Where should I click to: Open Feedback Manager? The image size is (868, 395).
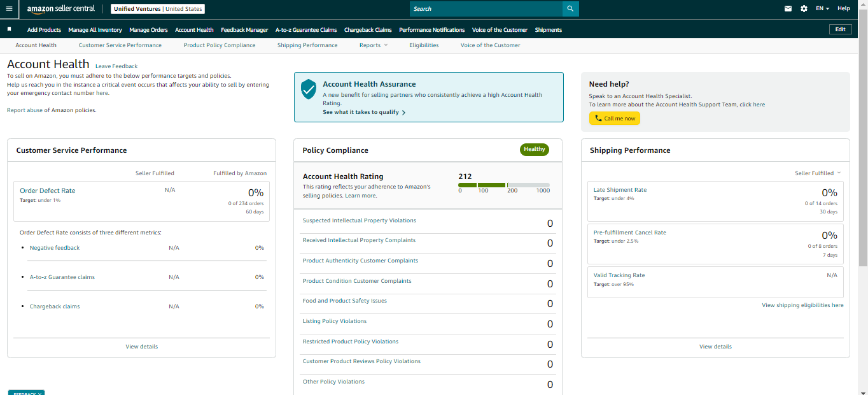point(244,30)
